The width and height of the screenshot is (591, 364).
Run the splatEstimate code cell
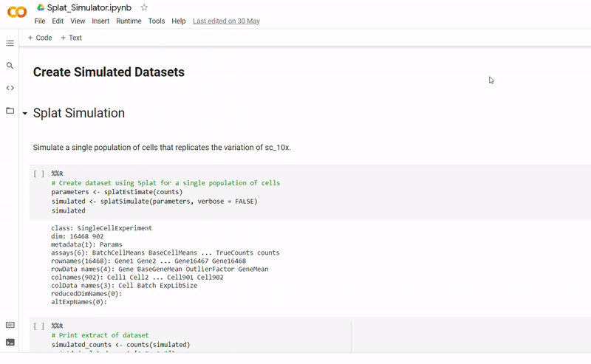(39, 174)
